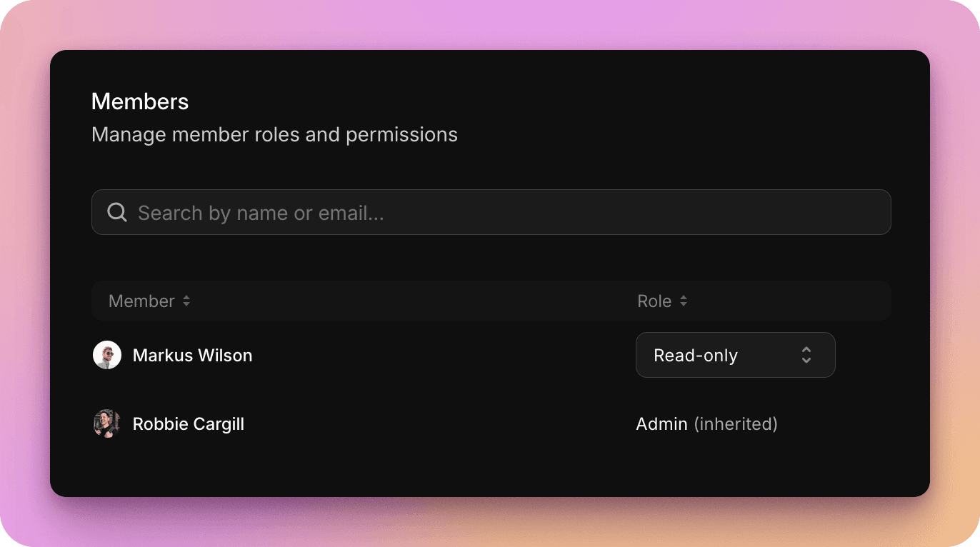Click the Role table header
The width and height of the screenshot is (980, 547).
[x=652, y=301]
